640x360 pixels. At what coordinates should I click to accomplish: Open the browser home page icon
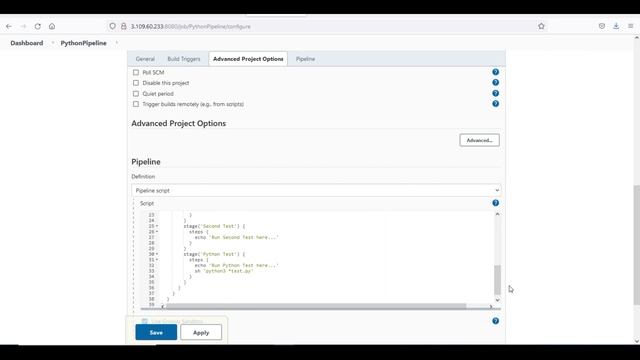pos(52,26)
